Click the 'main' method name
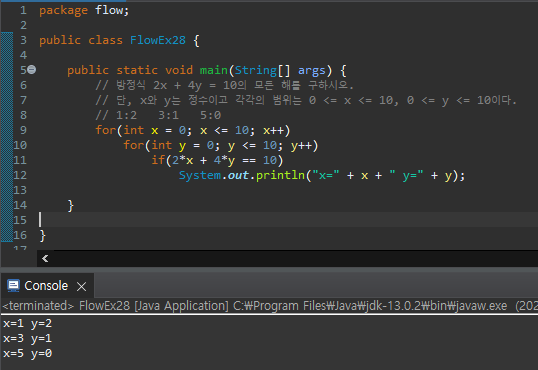The width and height of the screenshot is (538, 370). (214, 70)
